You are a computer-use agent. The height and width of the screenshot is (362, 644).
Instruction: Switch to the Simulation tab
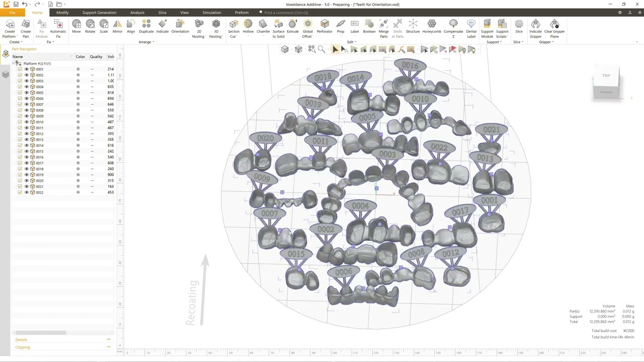pyautogui.click(x=211, y=13)
